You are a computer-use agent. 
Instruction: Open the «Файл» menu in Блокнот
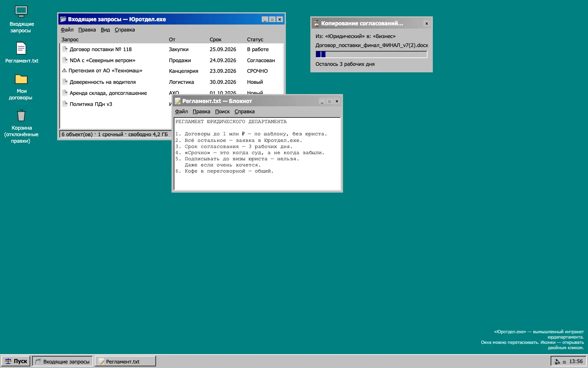(181, 112)
